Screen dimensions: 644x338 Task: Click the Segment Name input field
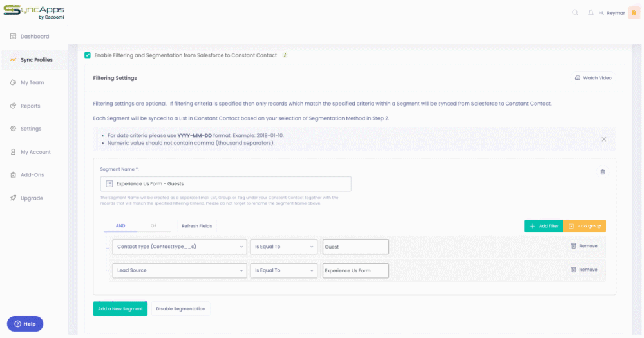[226, 184]
